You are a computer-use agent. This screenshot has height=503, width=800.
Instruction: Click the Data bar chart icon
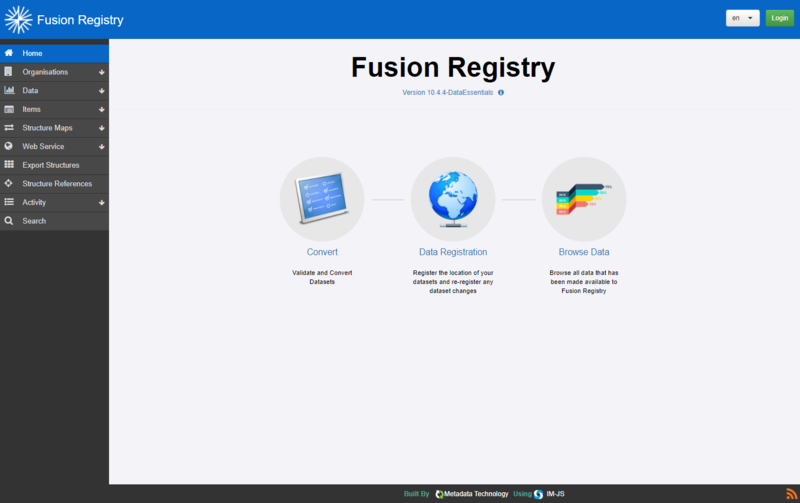(9, 90)
